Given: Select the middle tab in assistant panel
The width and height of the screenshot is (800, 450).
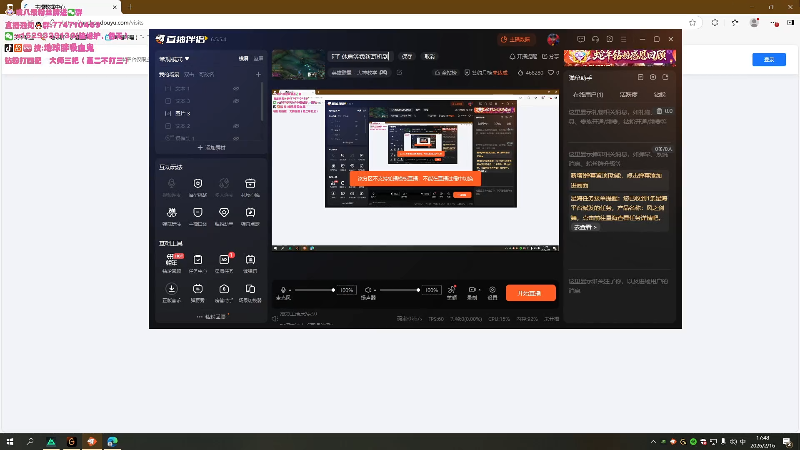Looking at the screenshot, I should [628, 95].
